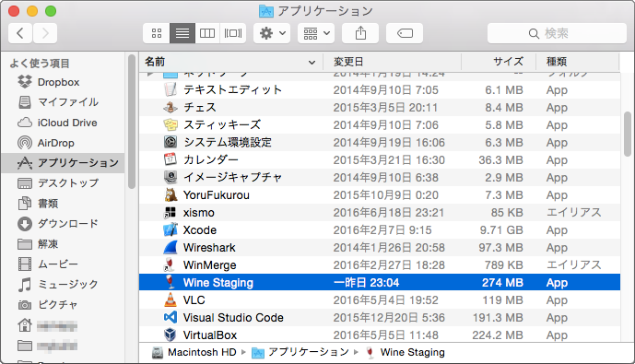Sort by the 変更日 column header
This screenshot has width=635, height=364.
392,62
